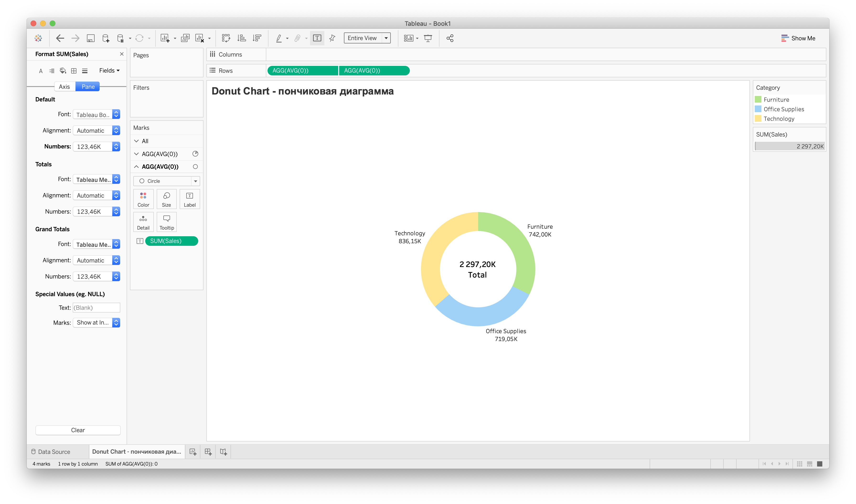Click the run update refresh icon

(x=139, y=38)
